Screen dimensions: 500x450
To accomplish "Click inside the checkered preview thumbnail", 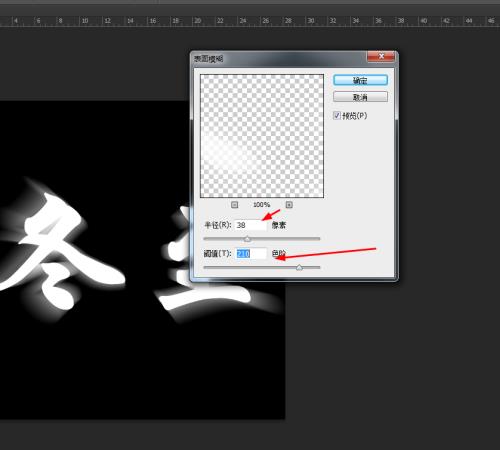I will click(x=262, y=136).
